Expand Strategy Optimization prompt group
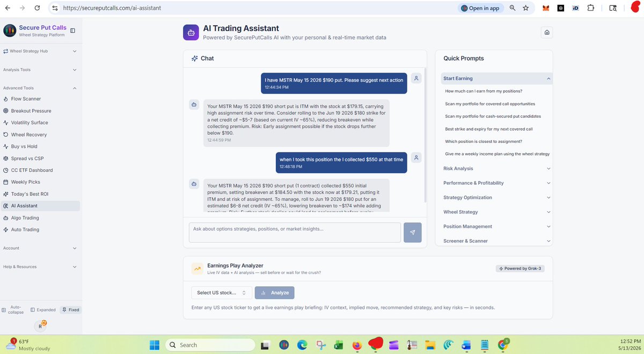The width and height of the screenshot is (644, 354). pos(496,198)
